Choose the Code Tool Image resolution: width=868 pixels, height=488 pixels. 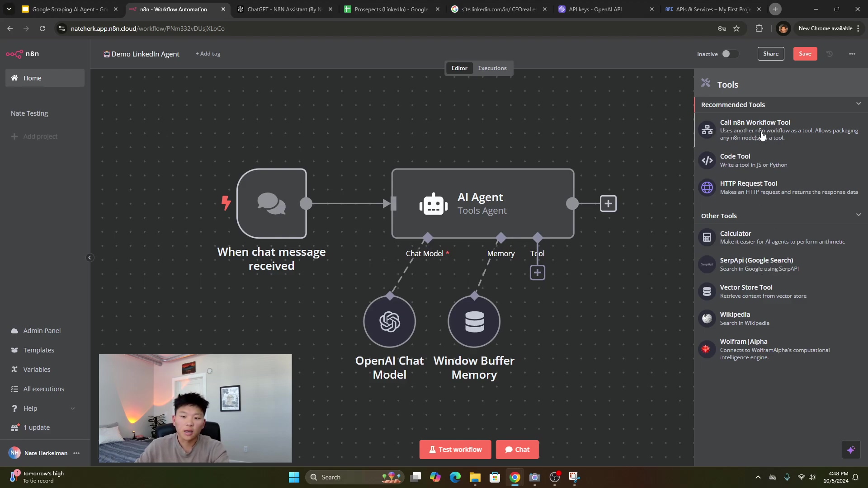781,160
